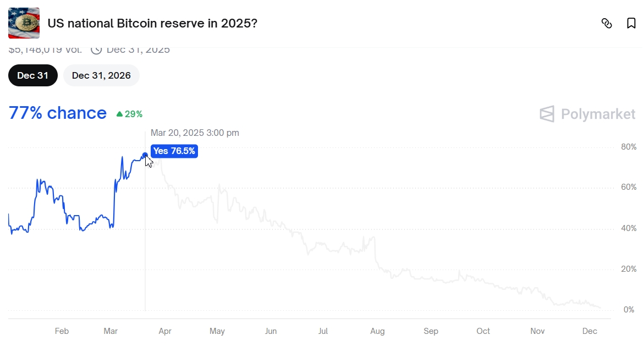Image resolution: width=644 pixels, height=346 pixels.
Task: Click the clock icon next to Dec 31, 2025
Action: pyautogui.click(x=97, y=49)
